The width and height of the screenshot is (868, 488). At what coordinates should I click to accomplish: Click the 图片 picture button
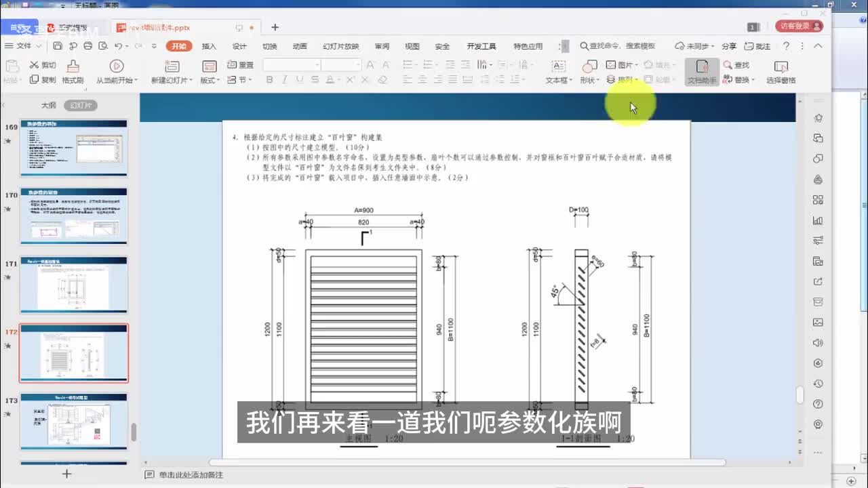pos(621,65)
